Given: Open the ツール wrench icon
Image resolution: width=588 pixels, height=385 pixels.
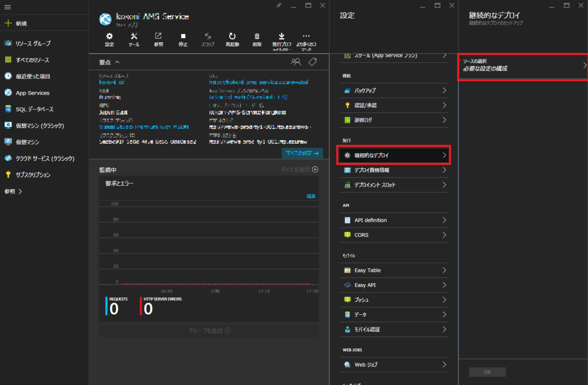Looking at the screenshot, I should click(134, 39).
